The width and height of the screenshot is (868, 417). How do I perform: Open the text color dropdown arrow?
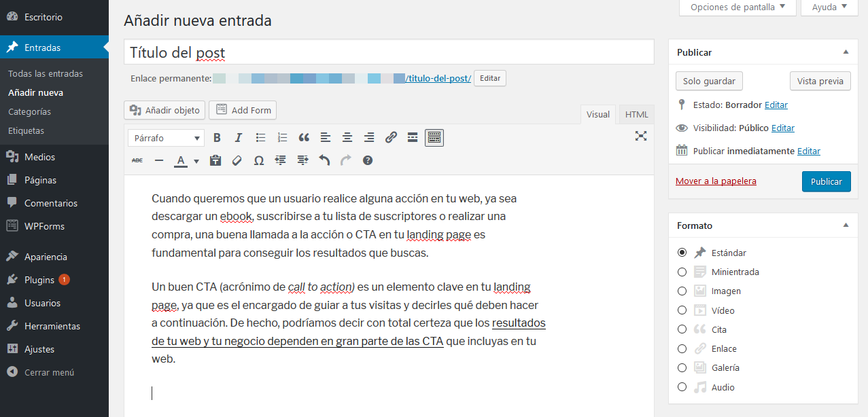click(196, 160)
